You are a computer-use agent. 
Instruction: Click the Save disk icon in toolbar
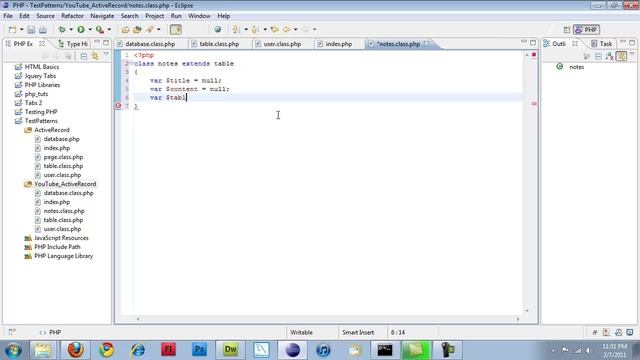pyautogui.click(x=31, y=29)
